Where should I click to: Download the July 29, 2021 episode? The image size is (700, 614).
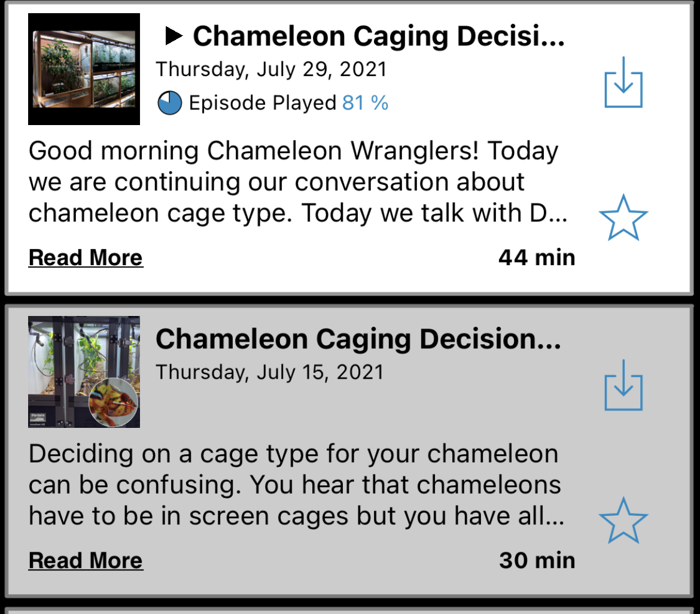tap(623, 82)
